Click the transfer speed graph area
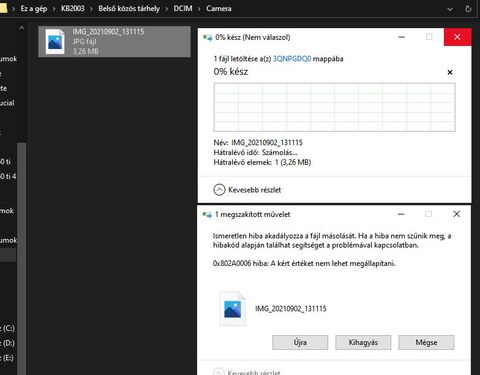 point(334,107)
